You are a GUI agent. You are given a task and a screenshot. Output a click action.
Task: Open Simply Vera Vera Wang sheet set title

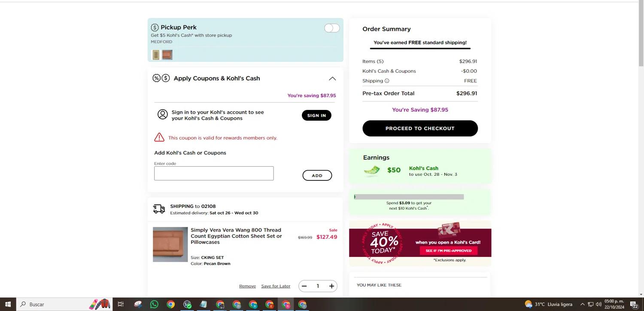236,236
